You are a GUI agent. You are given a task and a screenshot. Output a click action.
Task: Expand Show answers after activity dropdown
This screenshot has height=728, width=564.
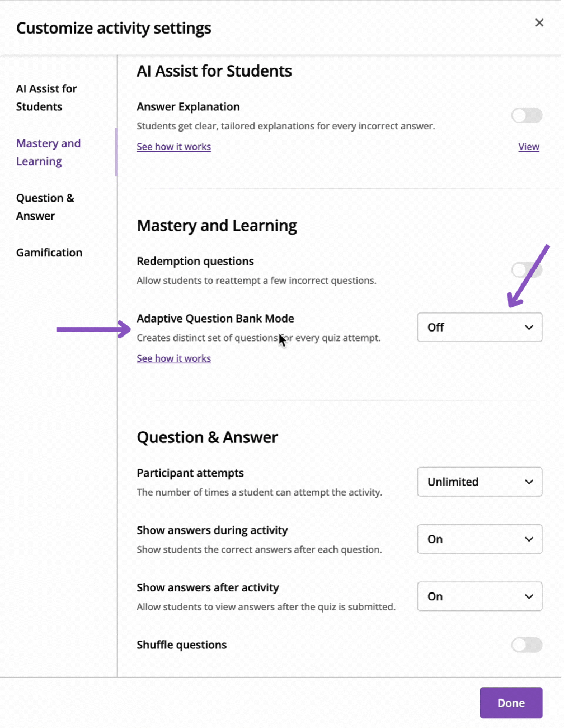click(x=480, y=596)
